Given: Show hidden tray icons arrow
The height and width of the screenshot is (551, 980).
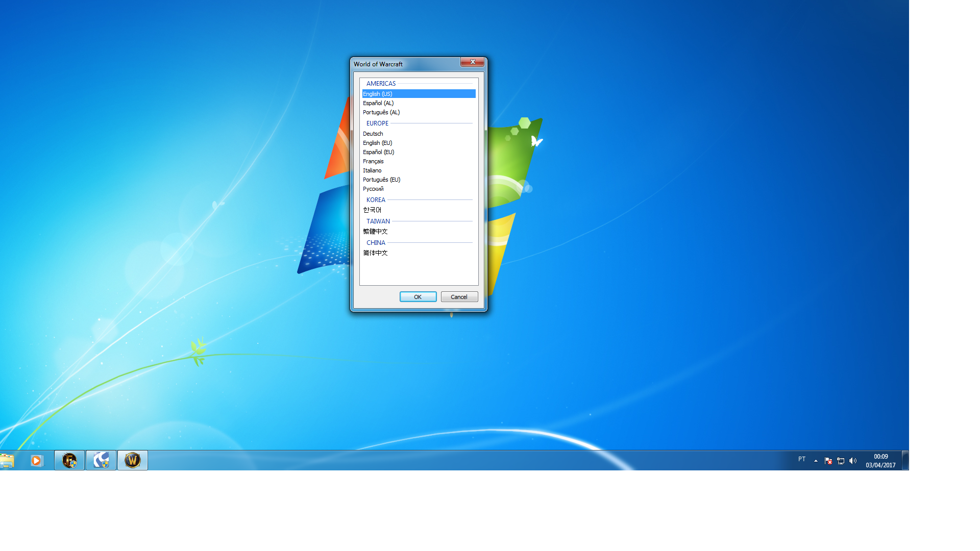Looking at the screenshot, I should (x=816, y=461).
